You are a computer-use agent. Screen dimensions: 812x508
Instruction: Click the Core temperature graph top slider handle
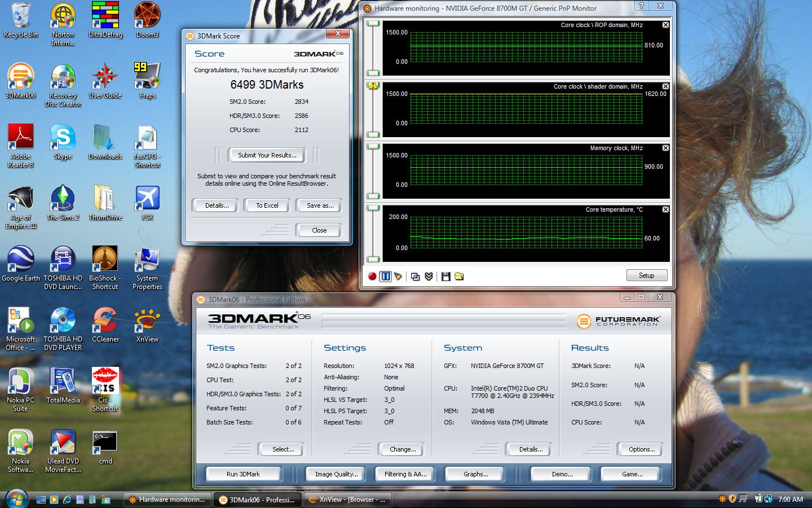[x=373, y=208]
